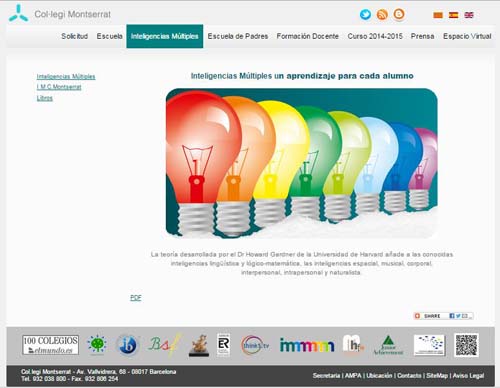
Task: Click the QR code in footer
Action: (466, 345)
